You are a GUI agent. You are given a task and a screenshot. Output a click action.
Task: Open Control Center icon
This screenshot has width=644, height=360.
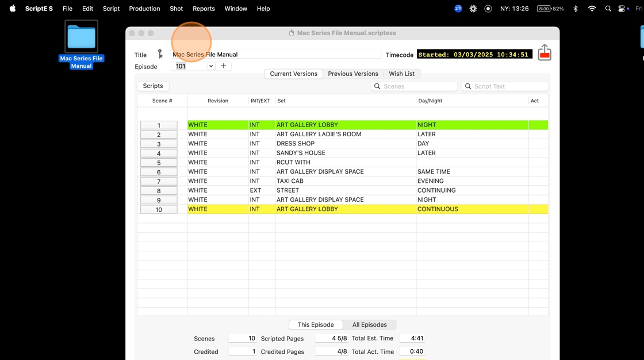(622, 9)
